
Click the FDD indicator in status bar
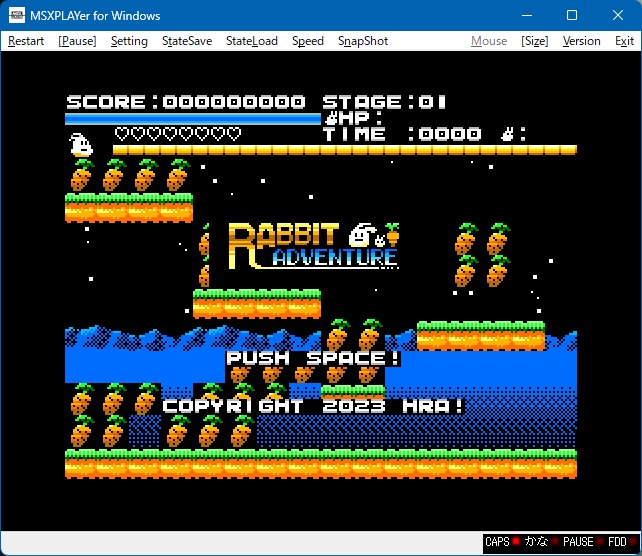(622, 542)
